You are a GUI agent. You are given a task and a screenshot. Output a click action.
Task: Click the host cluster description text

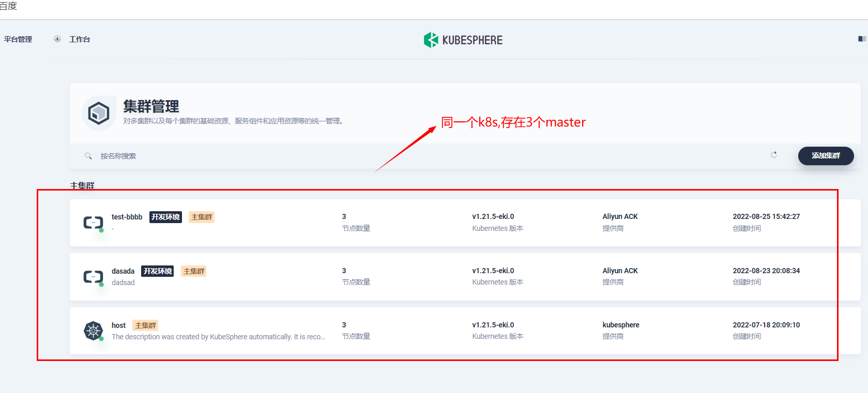click(218, 337)
